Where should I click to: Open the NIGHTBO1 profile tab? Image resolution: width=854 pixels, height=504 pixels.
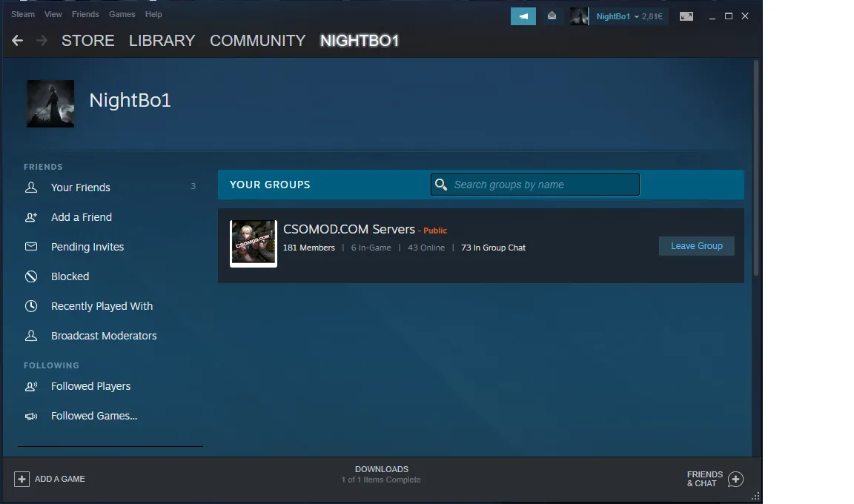coord(360,41)
